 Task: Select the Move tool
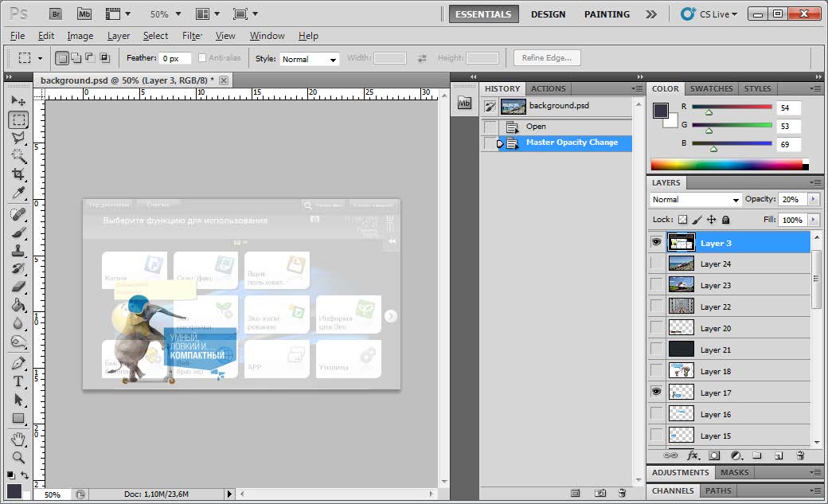tap(18, 100)
